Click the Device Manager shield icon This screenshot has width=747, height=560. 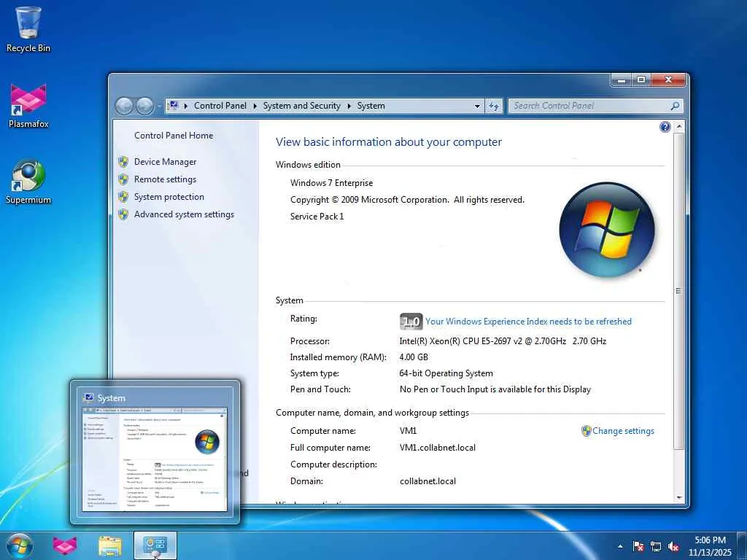tap(123, 162)
